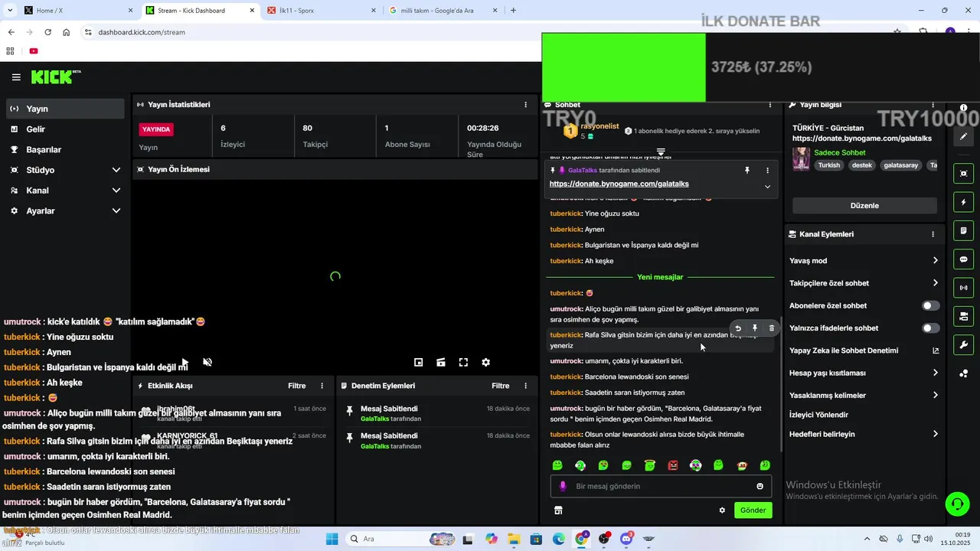Viewport: 980px width, 551px height.
Task: Open Yayın İstatistikleri options menu
Action: [525, 105]
